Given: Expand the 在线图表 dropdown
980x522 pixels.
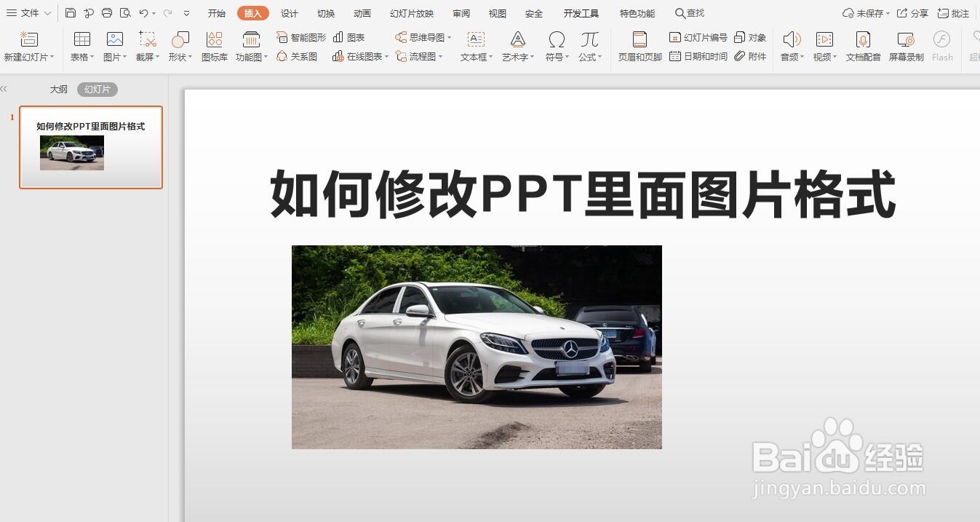Looking at the screenshot, I should [x=387, y=57].
